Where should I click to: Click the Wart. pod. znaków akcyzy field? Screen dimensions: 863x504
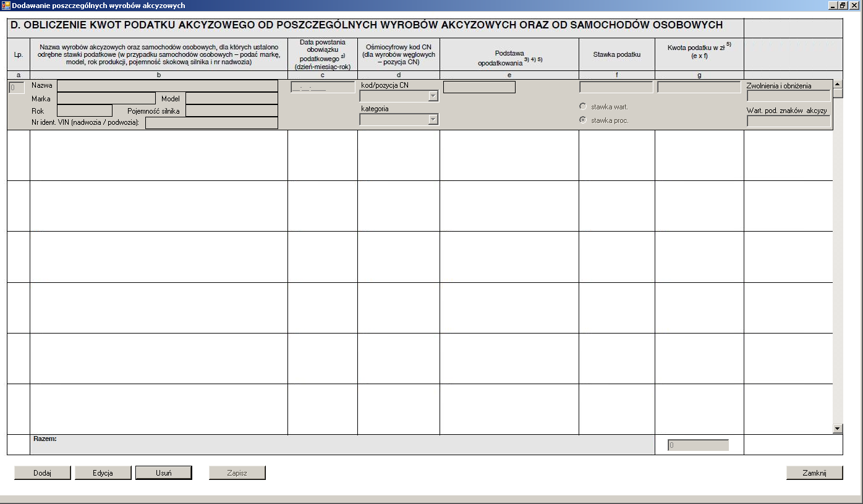(x=789, y=121)
